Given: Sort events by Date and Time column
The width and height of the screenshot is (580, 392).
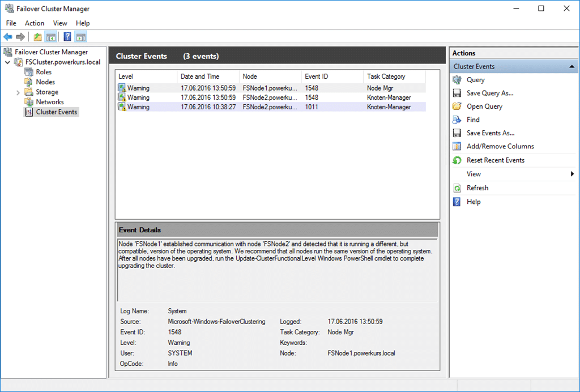Looking at the screenshot, I should 208,76.
